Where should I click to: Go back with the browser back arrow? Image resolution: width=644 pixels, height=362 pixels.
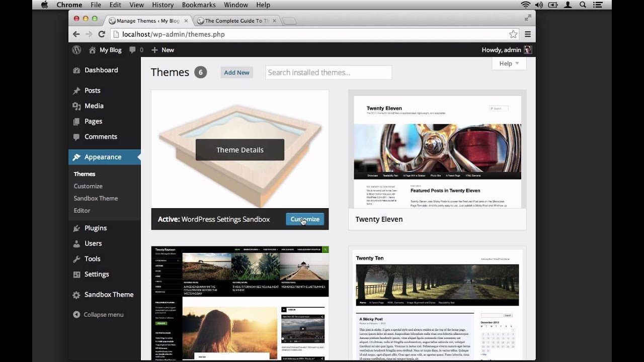[x=76, y=34]
